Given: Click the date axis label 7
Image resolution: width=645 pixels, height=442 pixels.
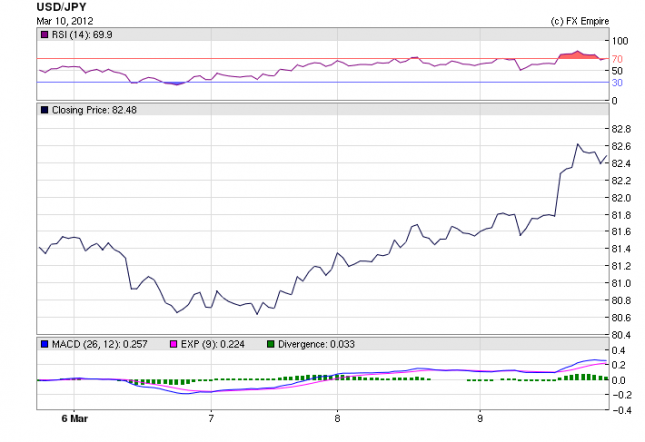Looking at the screenshot, I should point(211,419).
